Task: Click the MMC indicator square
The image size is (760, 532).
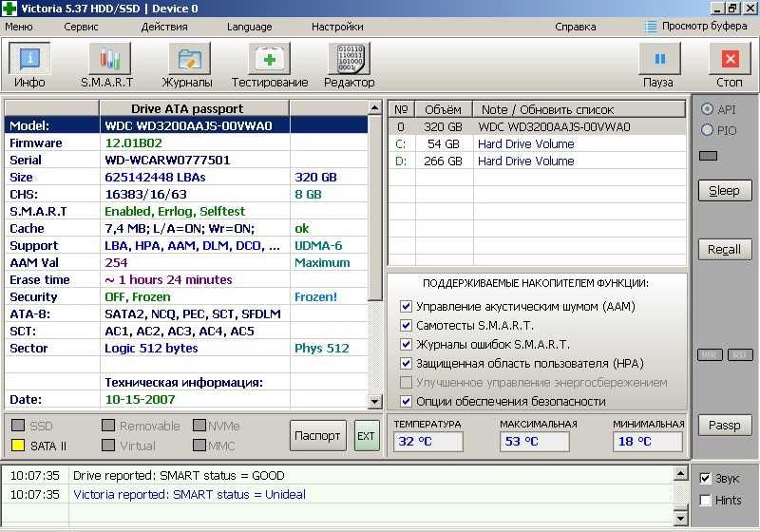Action: 199,446
